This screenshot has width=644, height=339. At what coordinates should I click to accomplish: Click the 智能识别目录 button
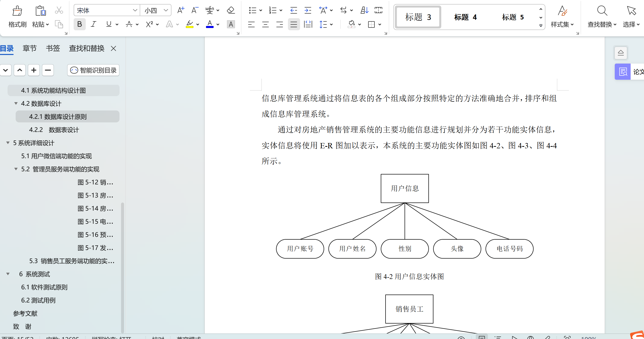point(93,70)
